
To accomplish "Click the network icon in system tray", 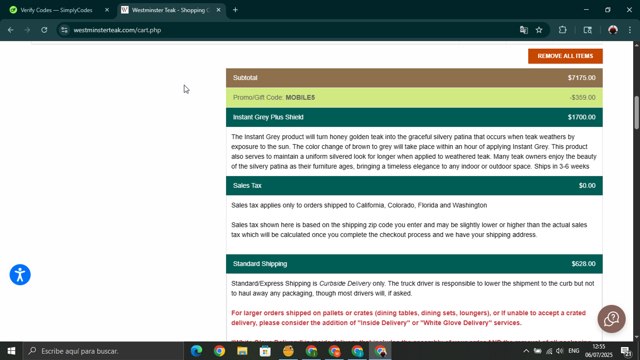I will tap(549, 351).
